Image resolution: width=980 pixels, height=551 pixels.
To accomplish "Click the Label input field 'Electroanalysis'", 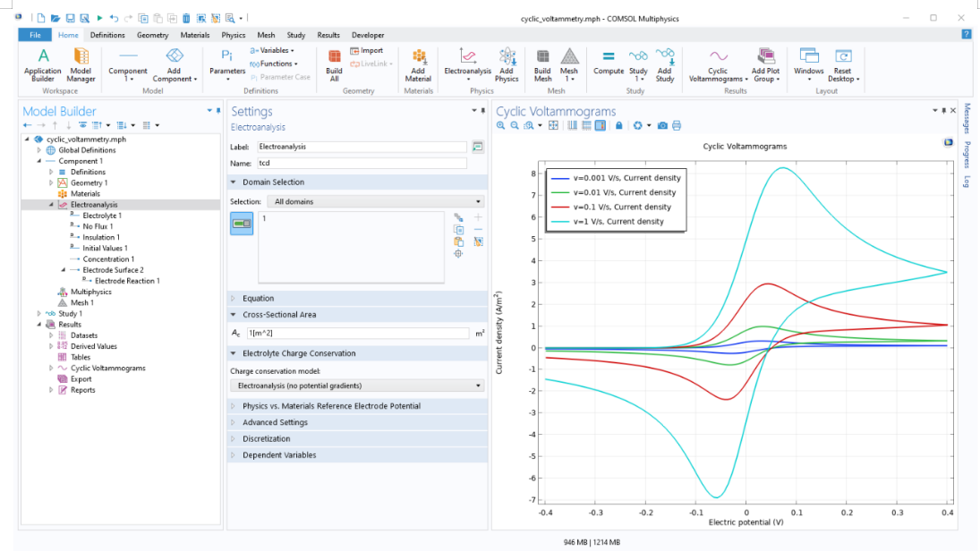I will [362, 147].
